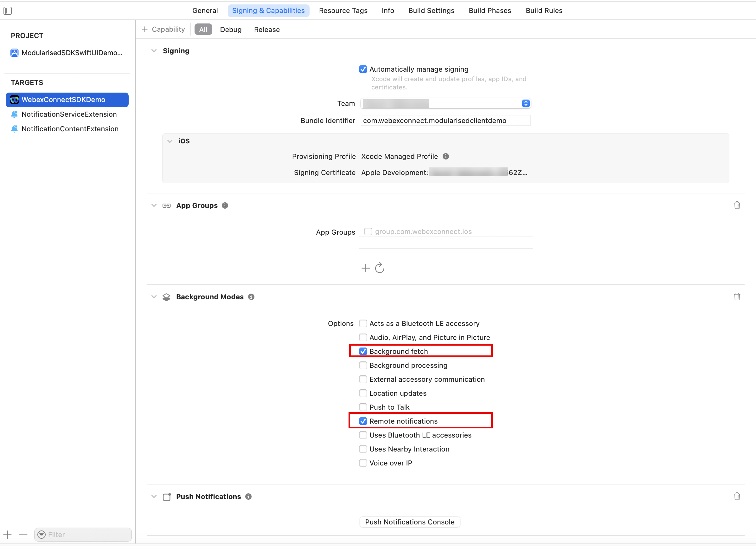Remove Push Notifications using trash icon
Image resolution: width=756 pixels, height=546 pixels.
point(737,496)
